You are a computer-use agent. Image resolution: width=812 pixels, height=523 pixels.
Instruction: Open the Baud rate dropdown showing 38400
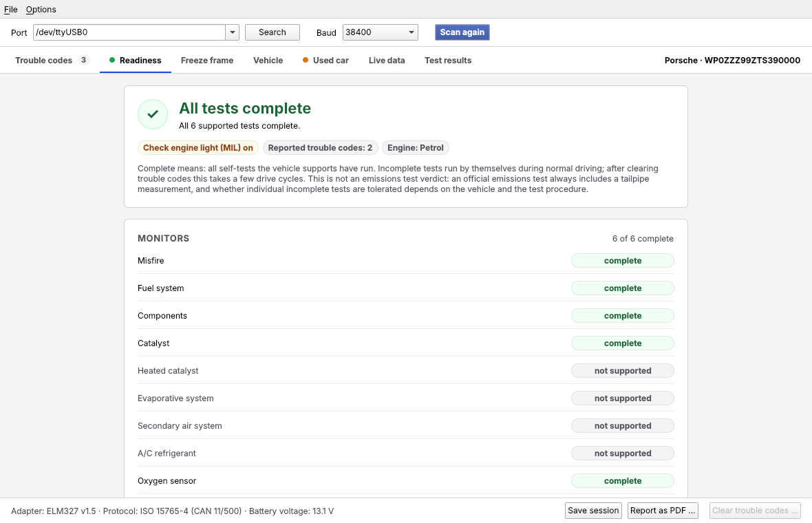(x=380, y=32)
